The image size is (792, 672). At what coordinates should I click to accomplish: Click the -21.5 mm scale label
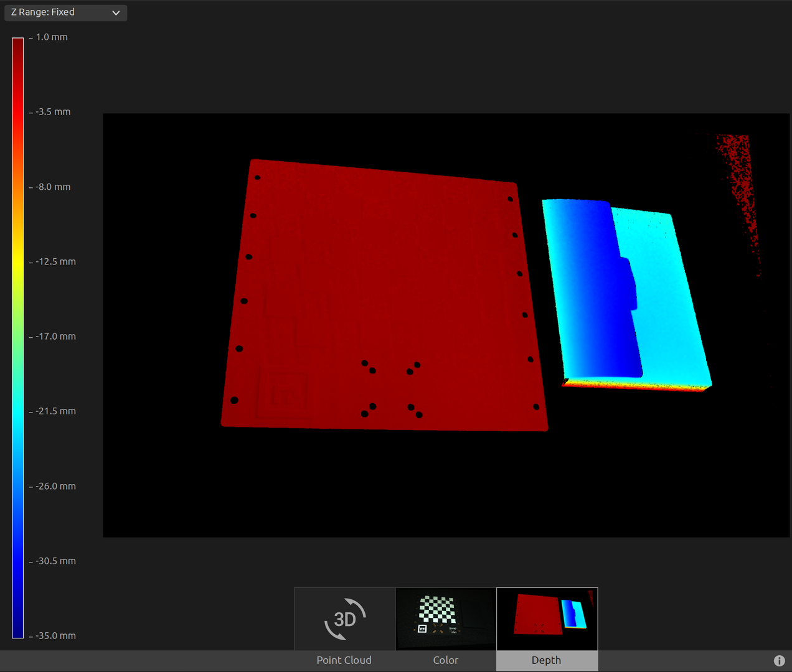tap(55, 411)
